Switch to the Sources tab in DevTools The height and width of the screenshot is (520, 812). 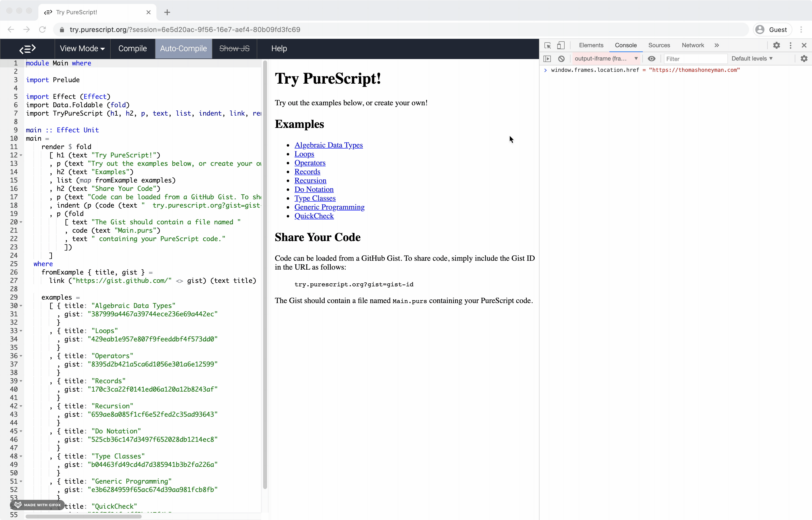tap(659, 45)
